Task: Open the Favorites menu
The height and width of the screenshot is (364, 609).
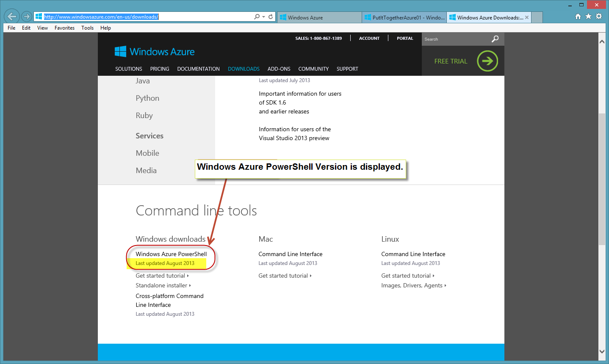Action: [x=64, y=28]
